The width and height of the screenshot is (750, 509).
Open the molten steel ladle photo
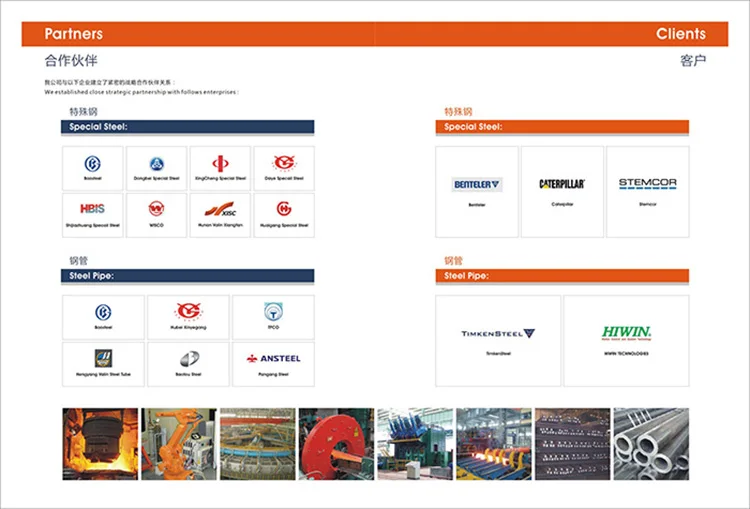pos(100,444)
